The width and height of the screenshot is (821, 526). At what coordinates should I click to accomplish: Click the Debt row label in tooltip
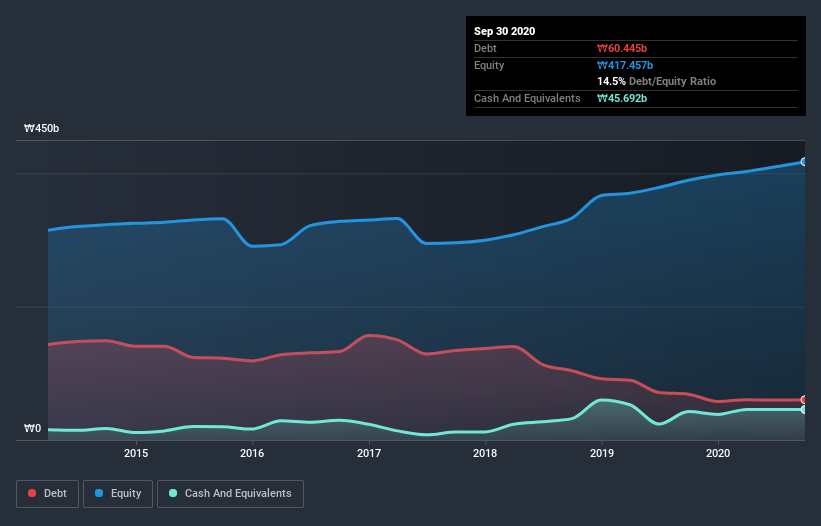[485, 48]
